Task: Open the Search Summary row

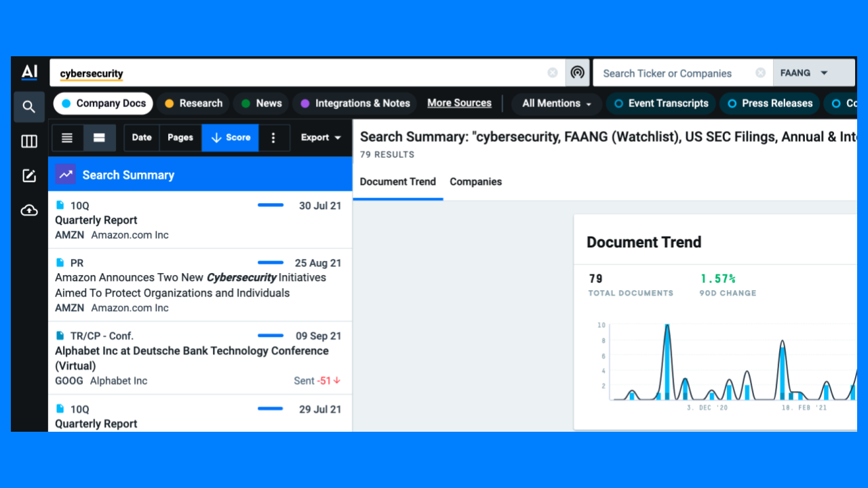Action: tap(200, 175)
